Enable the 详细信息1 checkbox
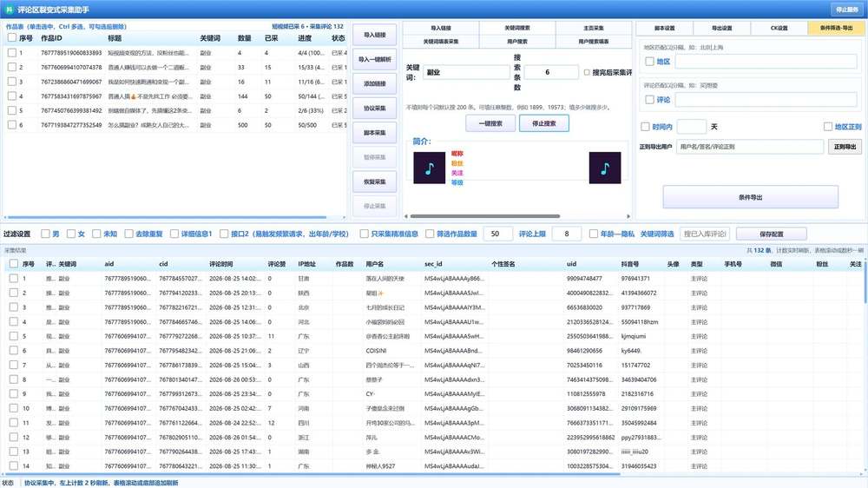868x488 pixels. pyautogui.click(x=174, y=234)
